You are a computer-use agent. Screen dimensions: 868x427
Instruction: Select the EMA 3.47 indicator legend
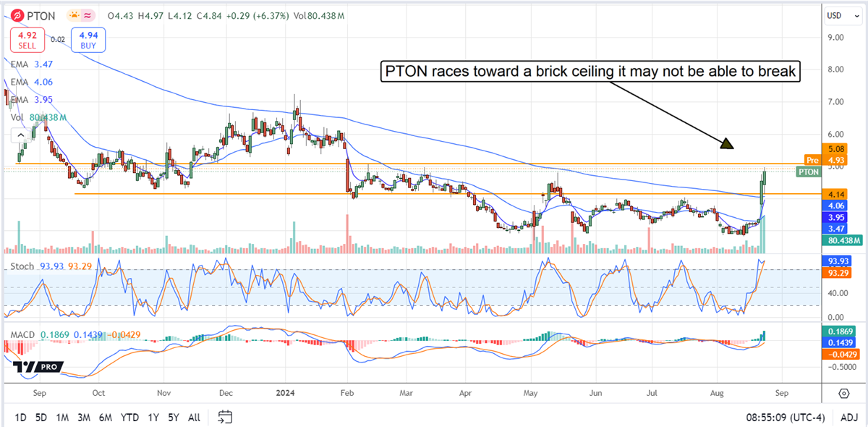(32, 64)
